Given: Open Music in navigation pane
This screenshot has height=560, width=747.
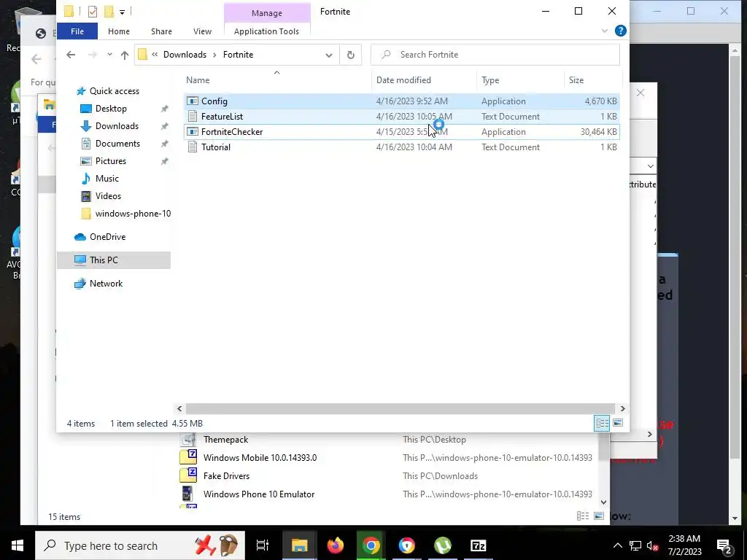Looking at the screenshot, I should [x=107, y=179].
